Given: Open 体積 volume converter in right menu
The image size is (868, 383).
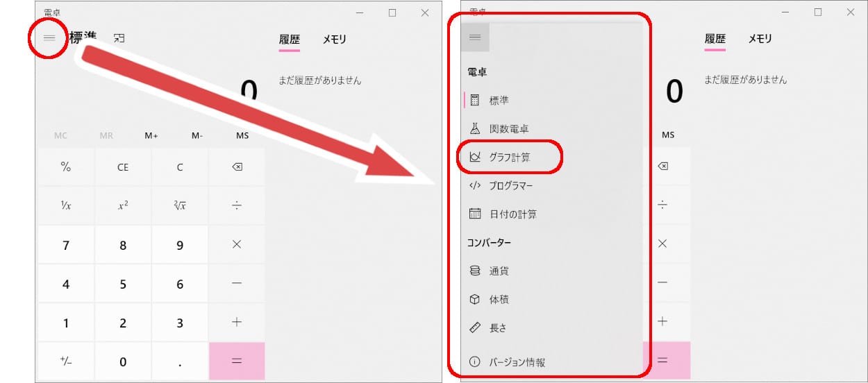Looking at the screenshot, I should (x=551, y=300).
